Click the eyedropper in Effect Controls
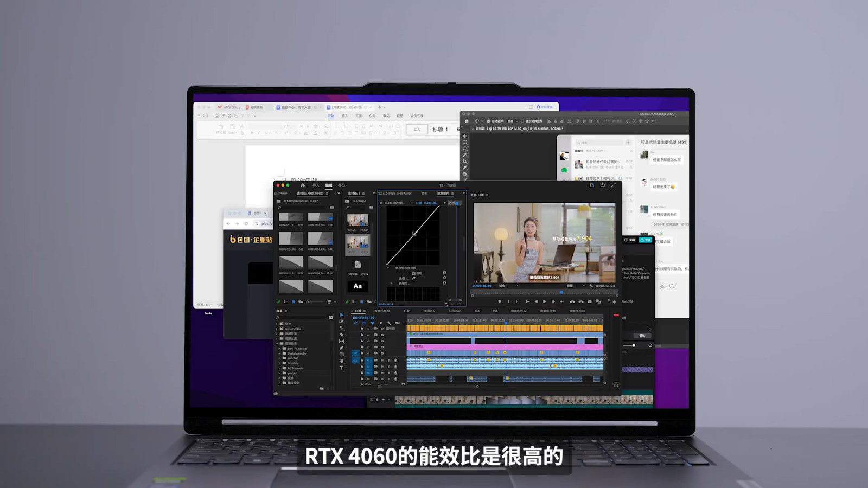 tap(414, 278)
